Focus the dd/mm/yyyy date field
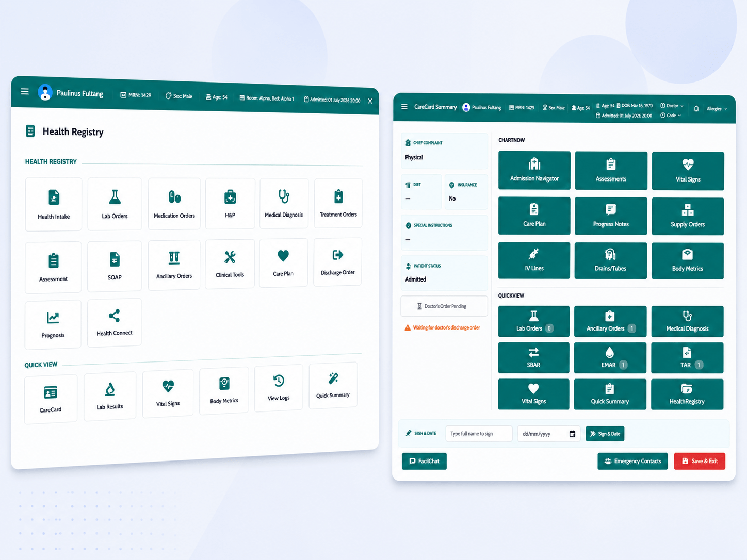 click(549, 434)
